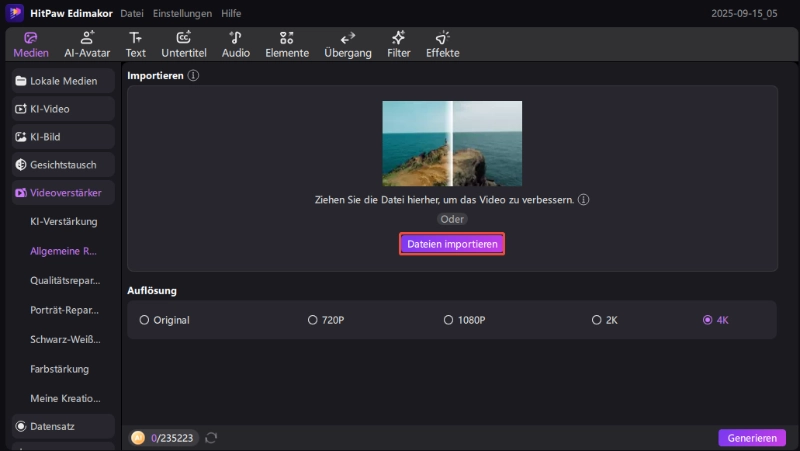Open the Audio panel
Image resolution: width=800 pixels, height=451 pixels.
click(236, 45)
